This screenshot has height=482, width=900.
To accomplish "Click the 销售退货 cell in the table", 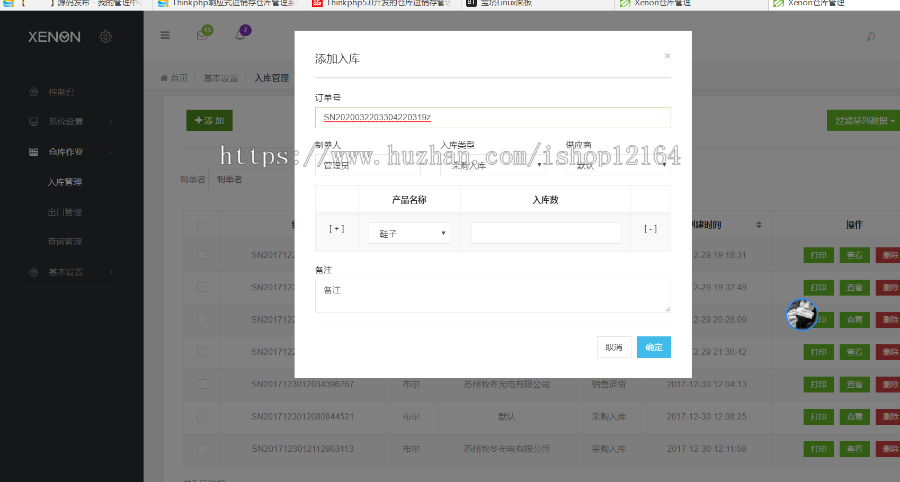I will 609,384.
